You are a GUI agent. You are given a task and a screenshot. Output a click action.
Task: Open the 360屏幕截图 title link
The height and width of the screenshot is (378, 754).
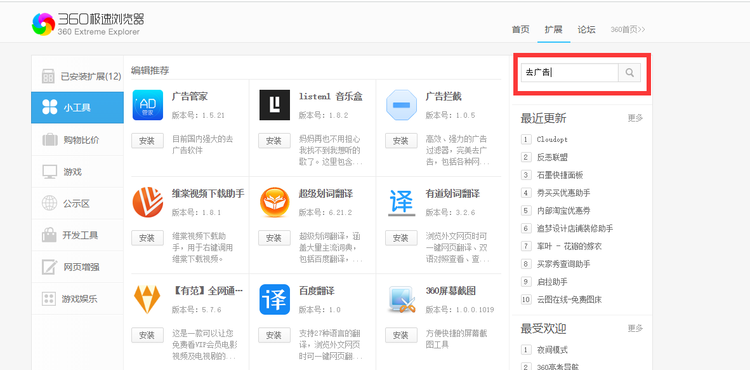[451, 290]
